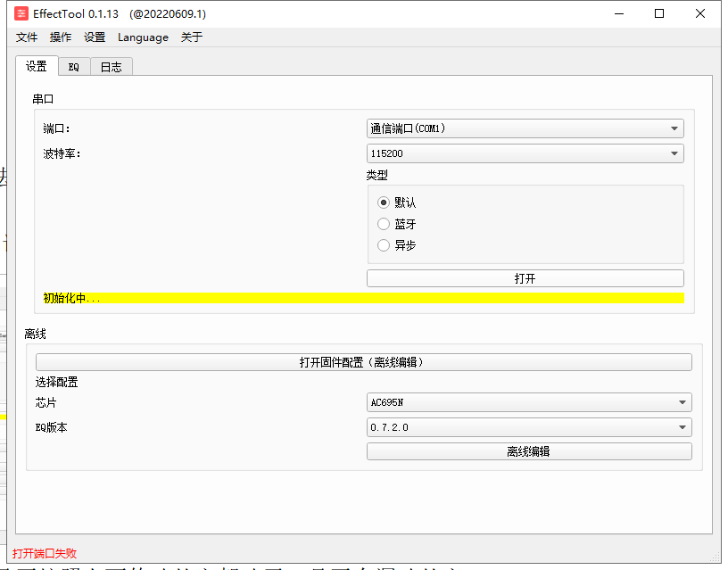728x570 pixels.
Task: Click the 离线编辑 button
Action: pyautogui.click(x=529, y=451)
